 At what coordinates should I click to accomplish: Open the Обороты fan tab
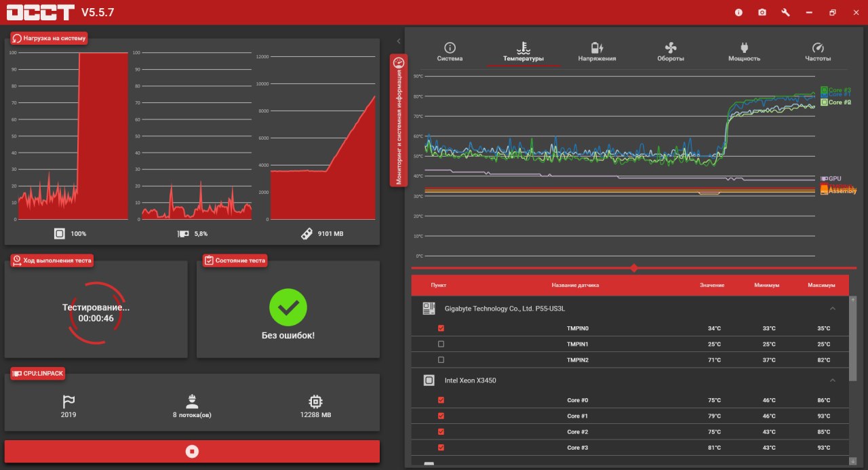[671, 52]
